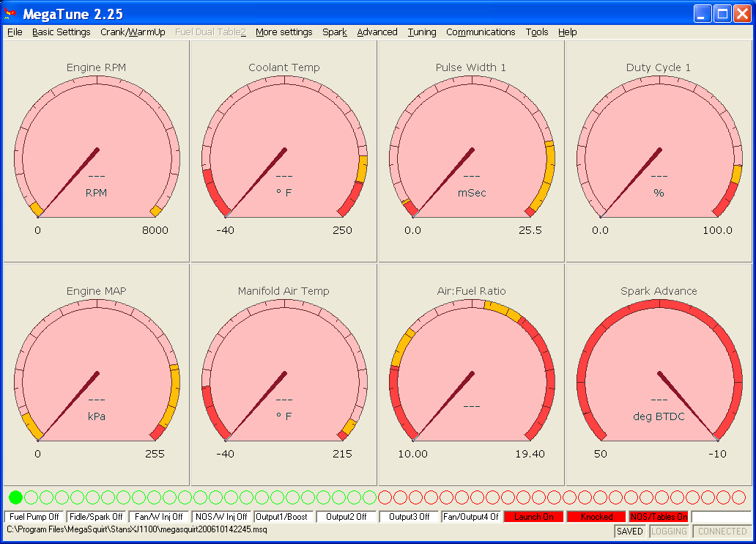Click the SAVED status box
Image resolution: width=756 pixels, height=544 pixels.
pos(629,532)
